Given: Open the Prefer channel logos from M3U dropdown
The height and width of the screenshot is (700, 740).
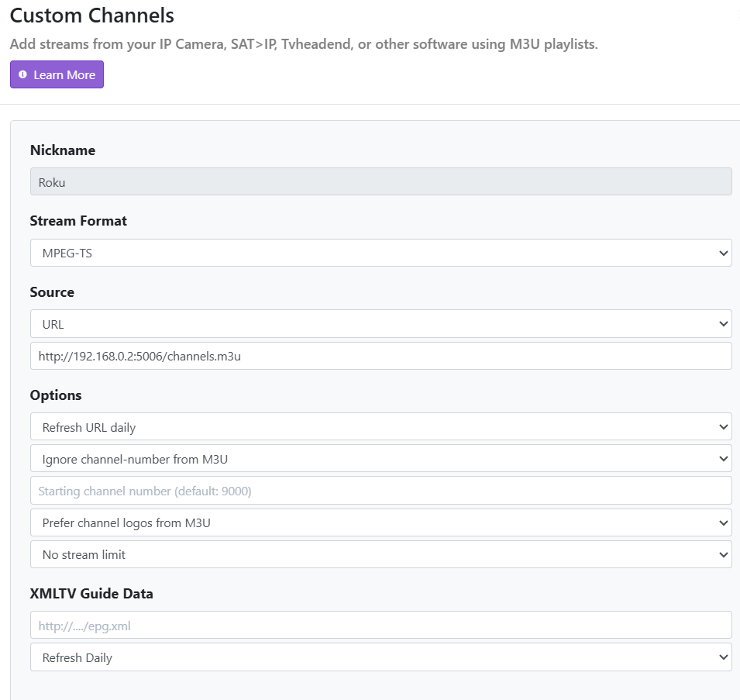Looking at the screenshot, I should click(380, 522).
